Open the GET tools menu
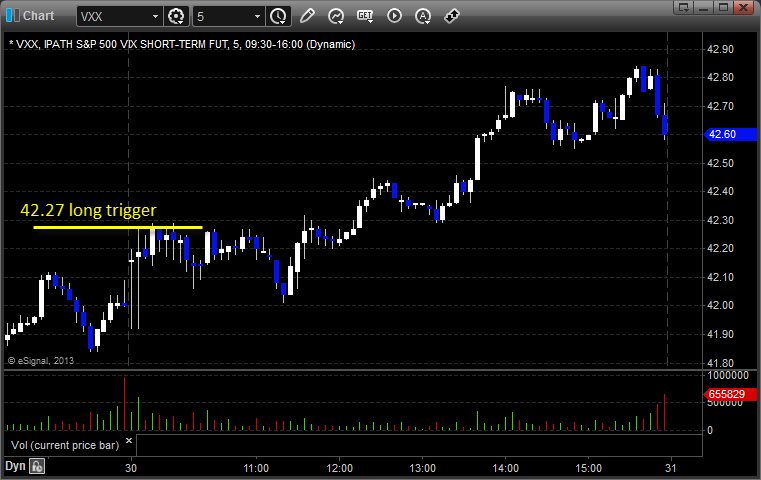The width and height of the screenshot is (761, 480). point(365,16)
